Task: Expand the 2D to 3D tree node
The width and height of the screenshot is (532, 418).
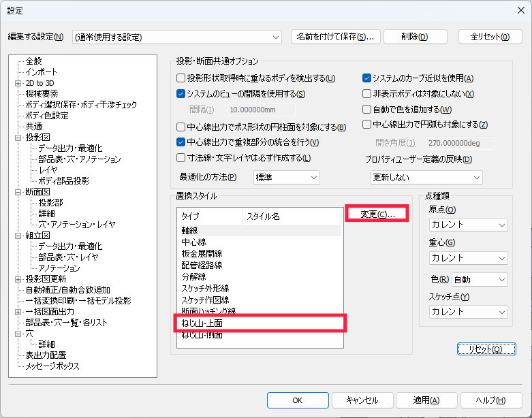Action: [x=18, y=83]
